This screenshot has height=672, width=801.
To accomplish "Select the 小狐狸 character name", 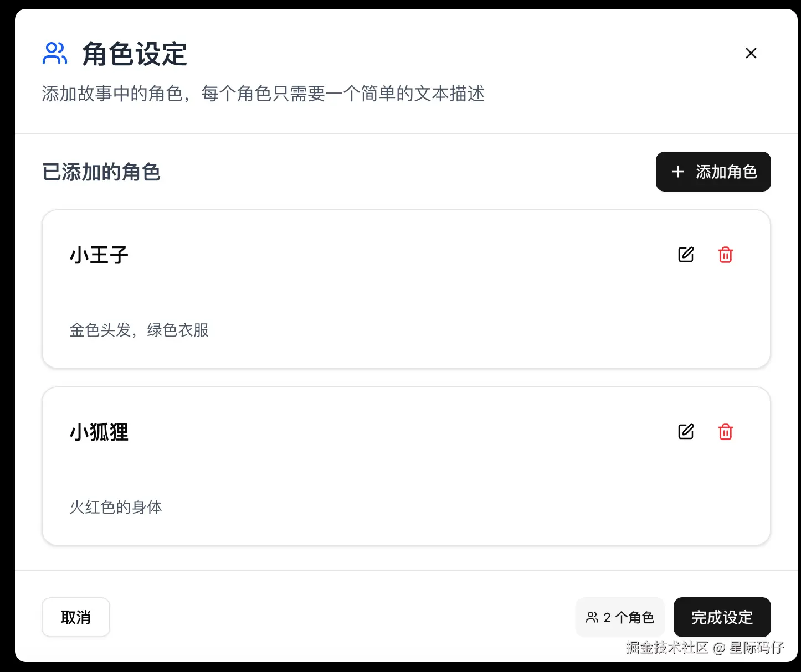I will (99, 432).
